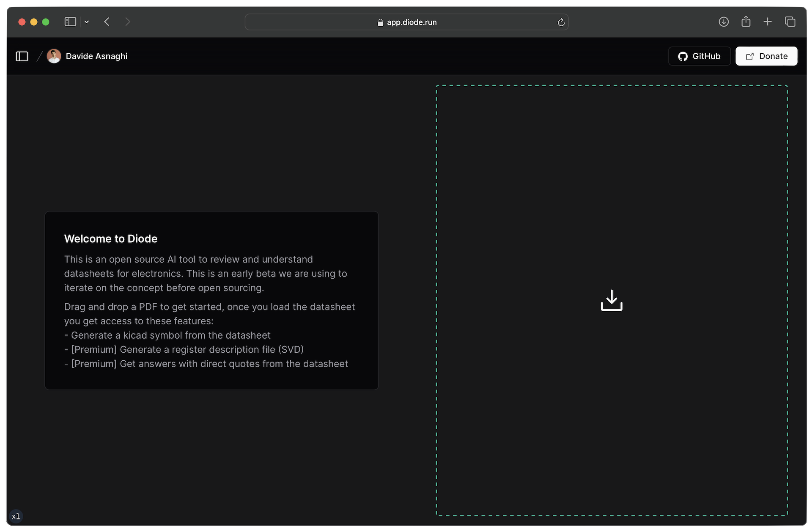Click the PDF upload drop icon
The height and width of the screenshot is (532, 812).
(612, 300)
